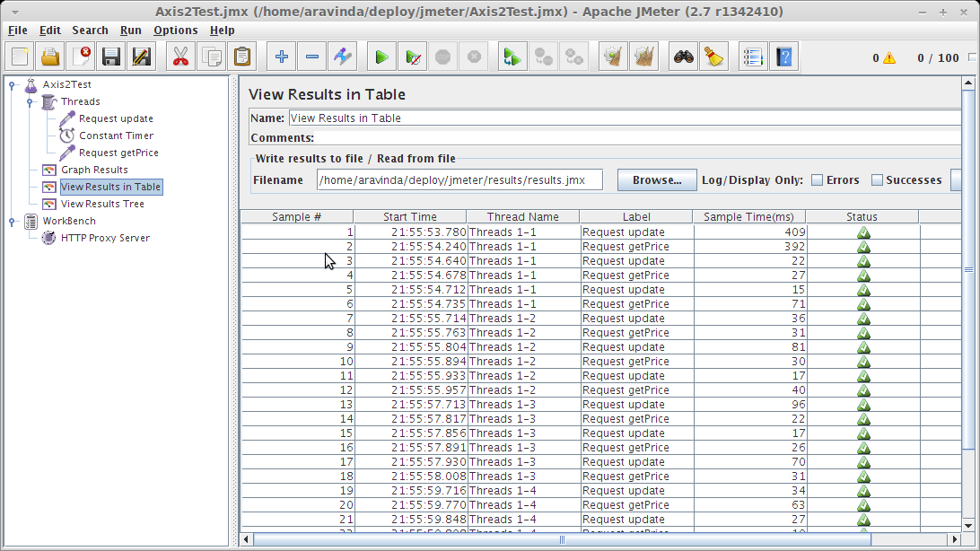Click the horizontal scrollbar right arrow

click(x=954, y=539)
